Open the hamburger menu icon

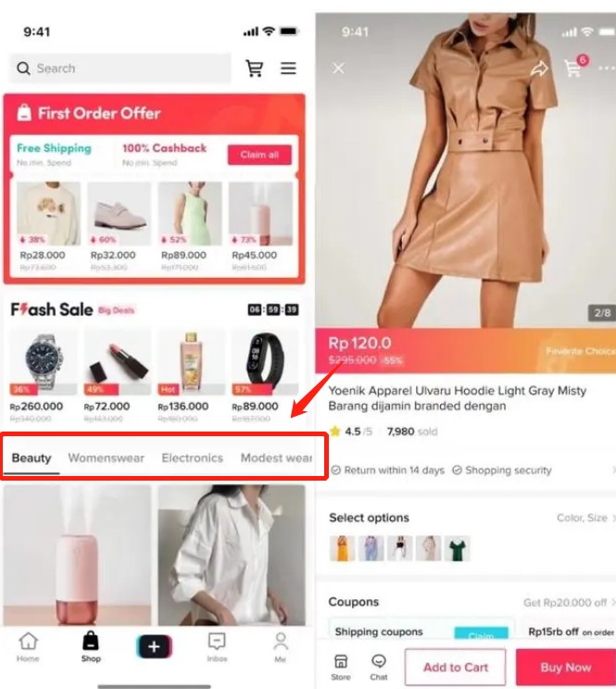288,69
